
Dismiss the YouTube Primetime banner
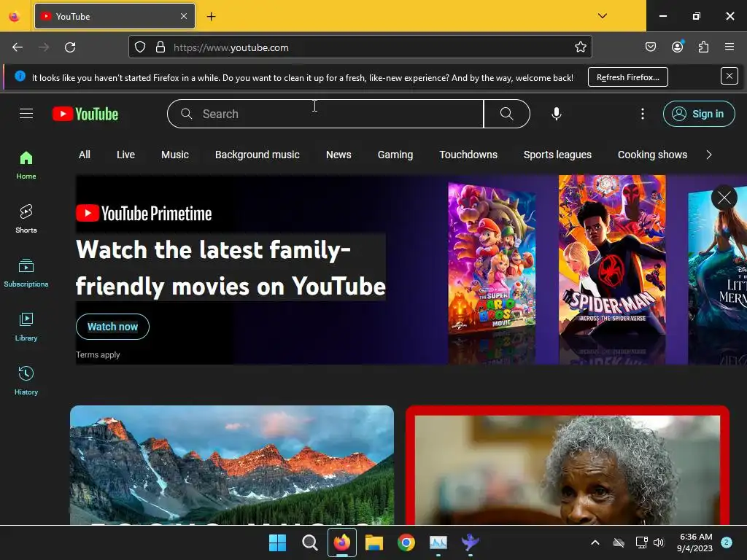pos(724,198)
